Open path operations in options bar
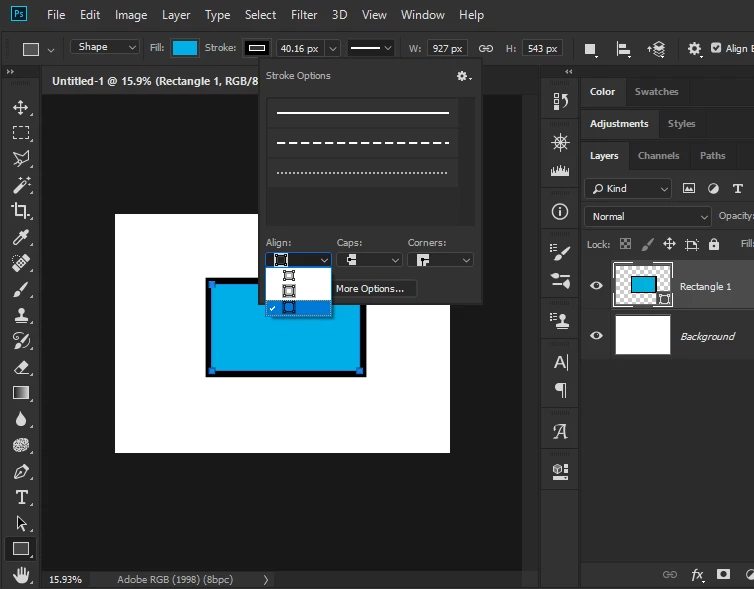Viewport: 754px width, 589px height. 591,49
